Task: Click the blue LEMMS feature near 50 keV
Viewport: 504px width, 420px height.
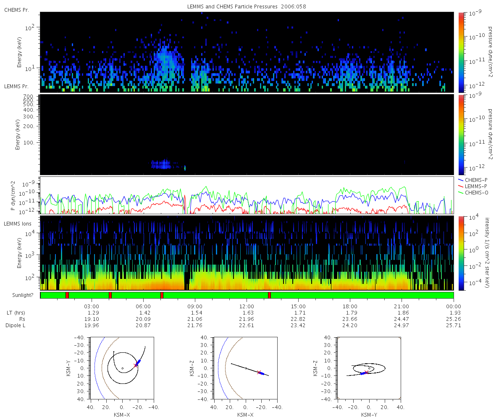Action: point(166,164)
